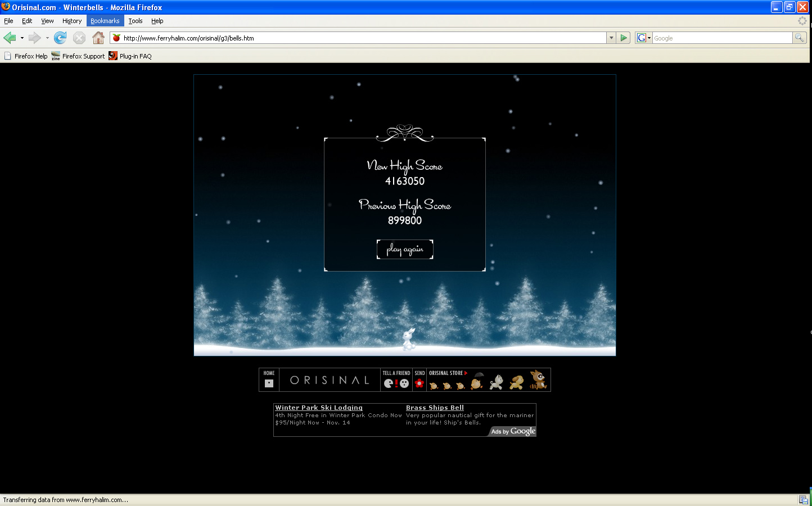Click the white rabbit in the game
Image resolution: width=812 pixels, height=506 pixels.
(x=409, y=339)
